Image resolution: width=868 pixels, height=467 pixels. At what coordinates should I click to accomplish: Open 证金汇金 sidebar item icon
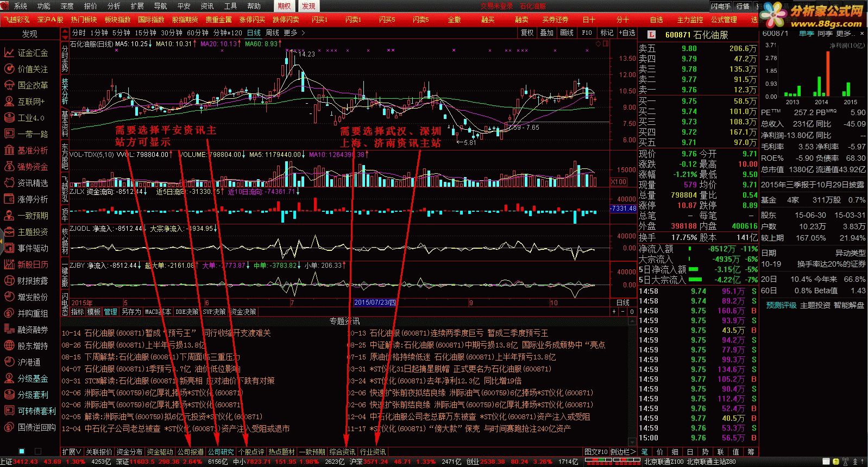9,53
